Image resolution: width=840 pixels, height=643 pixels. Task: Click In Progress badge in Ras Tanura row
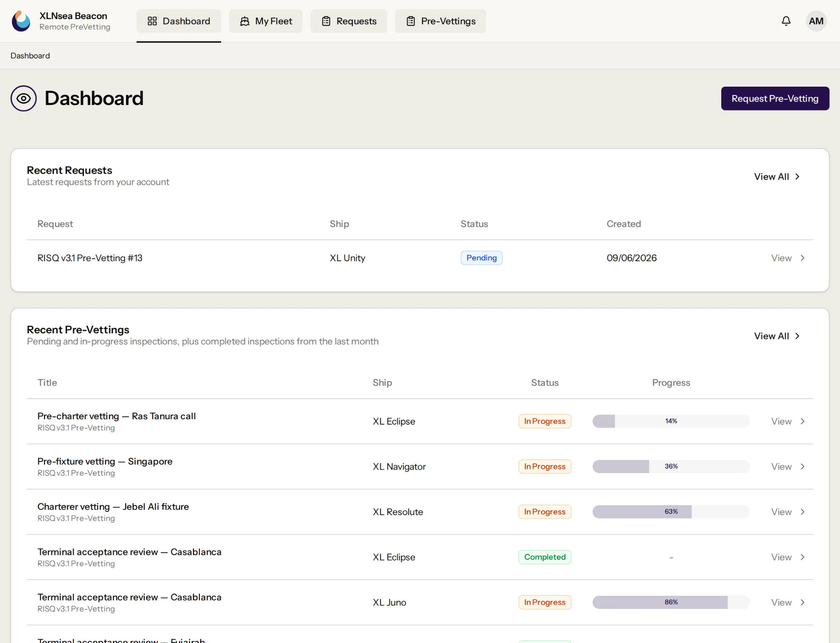(x=545, y=422)
